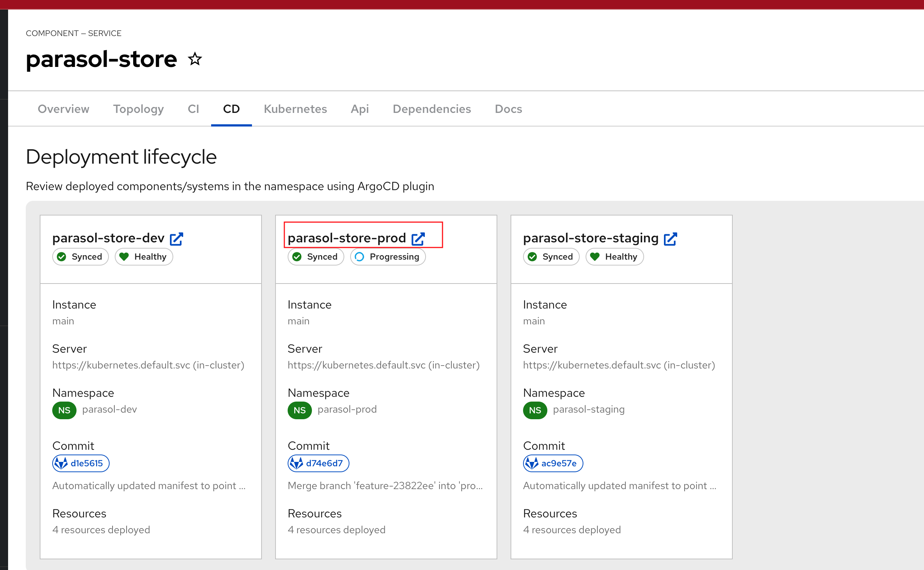Click the NS badge beside parasol-dev
Screen dimensions: 924x570
pos(64,410)
